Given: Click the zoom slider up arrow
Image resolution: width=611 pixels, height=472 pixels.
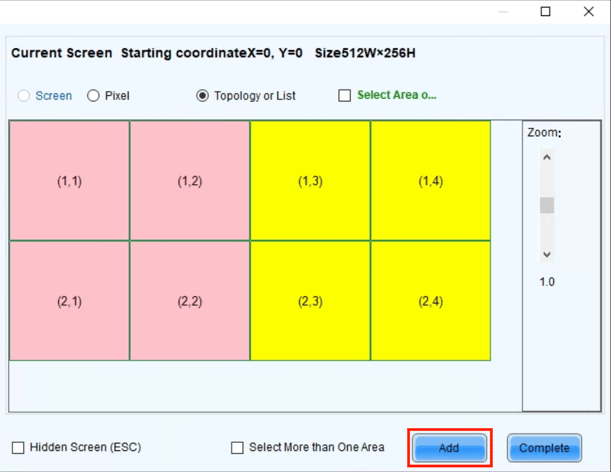Looking at the screenshot, I should tap(547, 157).
